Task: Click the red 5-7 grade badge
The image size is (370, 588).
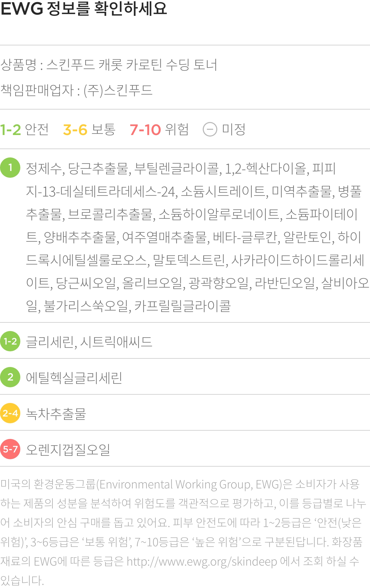Action: pos(10,449)
